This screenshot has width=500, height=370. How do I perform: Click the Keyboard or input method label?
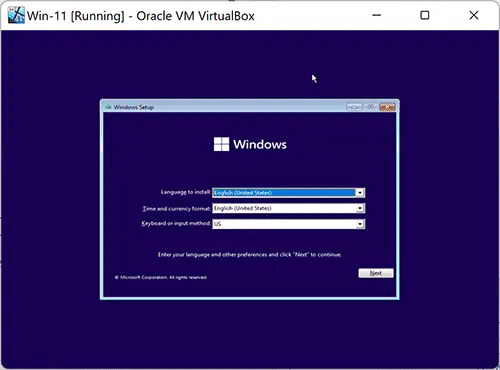pos(176,223)
